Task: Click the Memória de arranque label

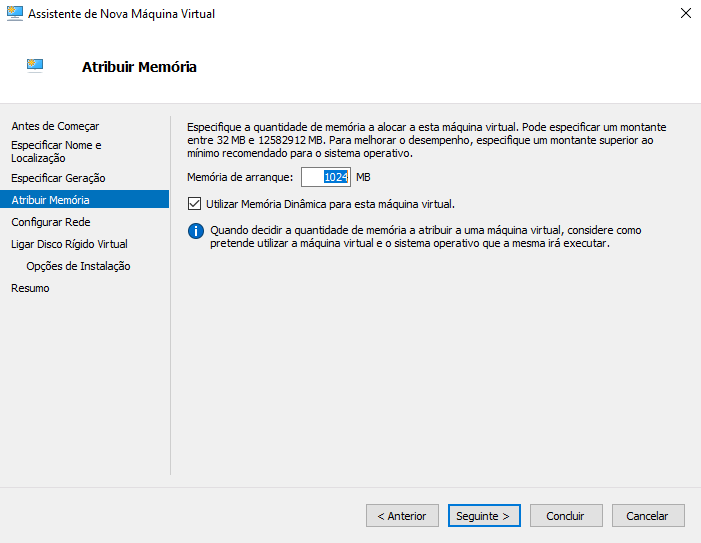Action: click(x=240, y=177)
